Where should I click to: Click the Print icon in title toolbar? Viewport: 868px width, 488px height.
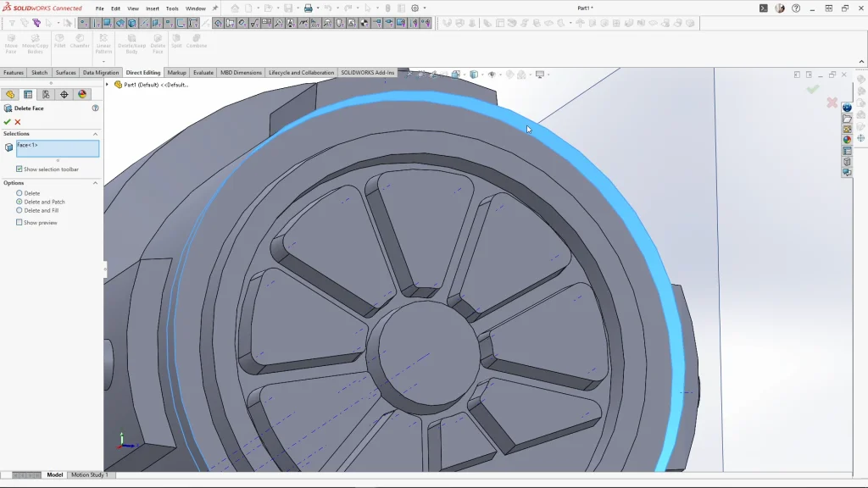coord(308,8)
